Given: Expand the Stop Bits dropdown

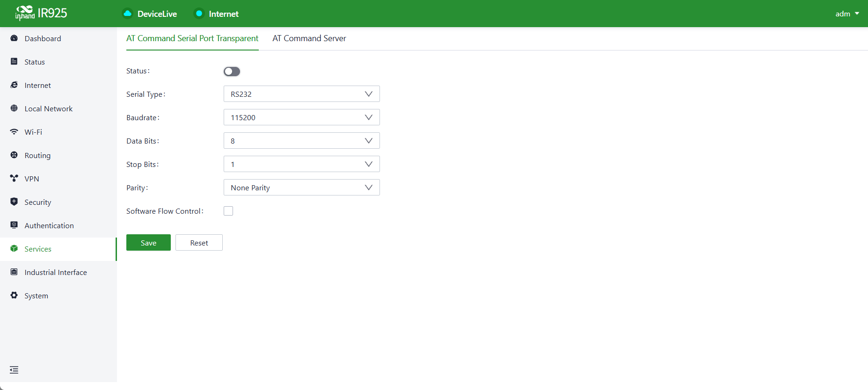Looking at the screenshot, I should pyautogui.click(x=302, y=164).
